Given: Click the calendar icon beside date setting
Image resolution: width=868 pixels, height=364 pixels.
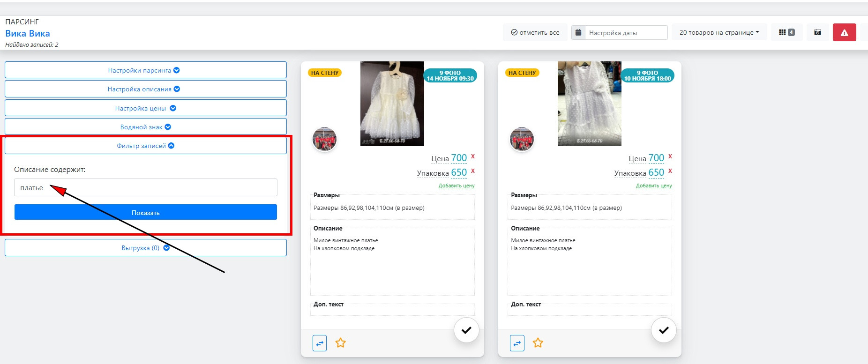Looking at the screenshot, I should click(x=578, y=32).
